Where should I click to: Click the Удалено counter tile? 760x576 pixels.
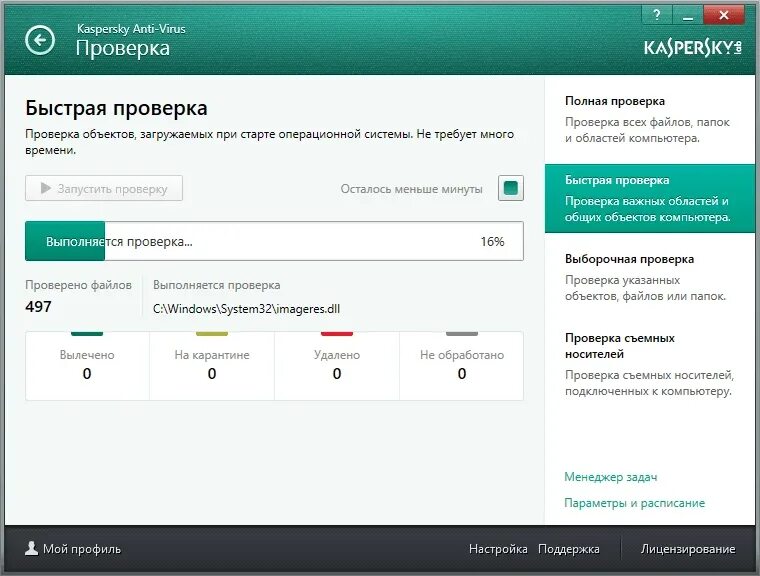point(337,366)
